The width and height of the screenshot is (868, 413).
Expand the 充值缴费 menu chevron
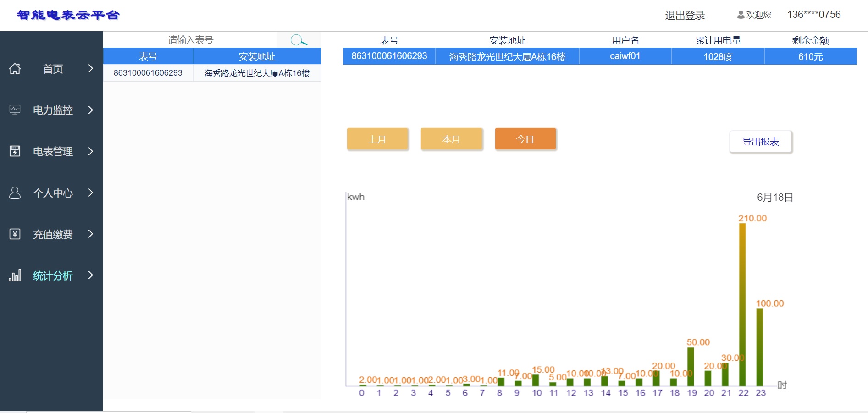(90, 234)
